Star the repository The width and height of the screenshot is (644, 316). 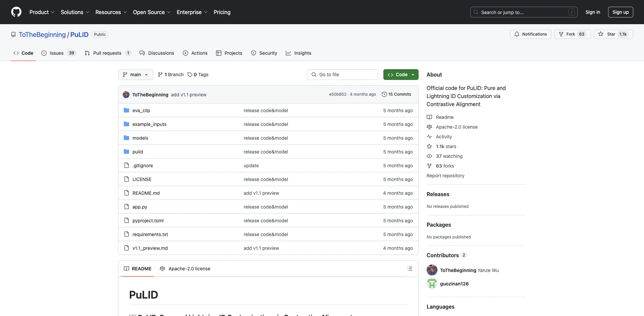click(613, 34)
